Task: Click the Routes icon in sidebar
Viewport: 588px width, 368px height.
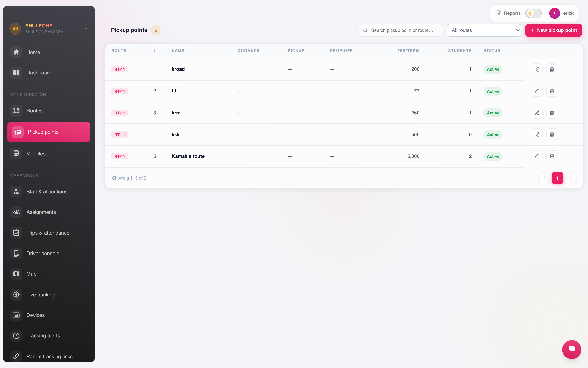Action: click(x=16, y=111)
